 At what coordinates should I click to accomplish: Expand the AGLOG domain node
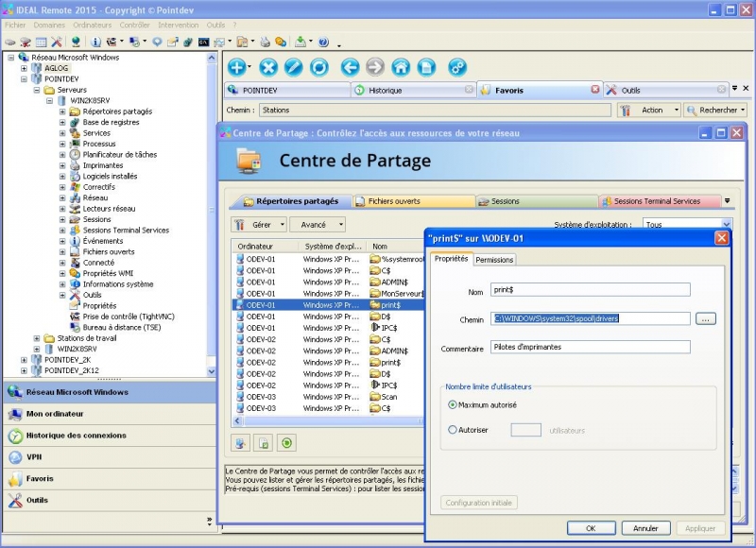(24, 68)
